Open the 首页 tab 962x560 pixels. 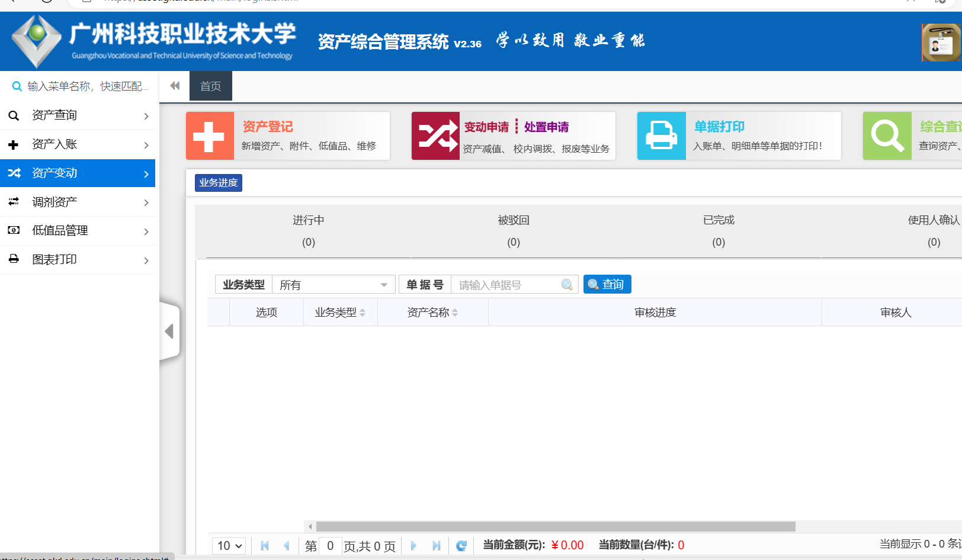(210, 86)
